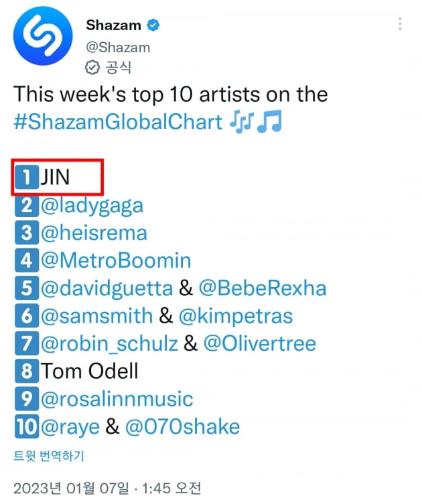
Task: Open the three-dot tweet options menu
Action: click(x=400, y=24)
